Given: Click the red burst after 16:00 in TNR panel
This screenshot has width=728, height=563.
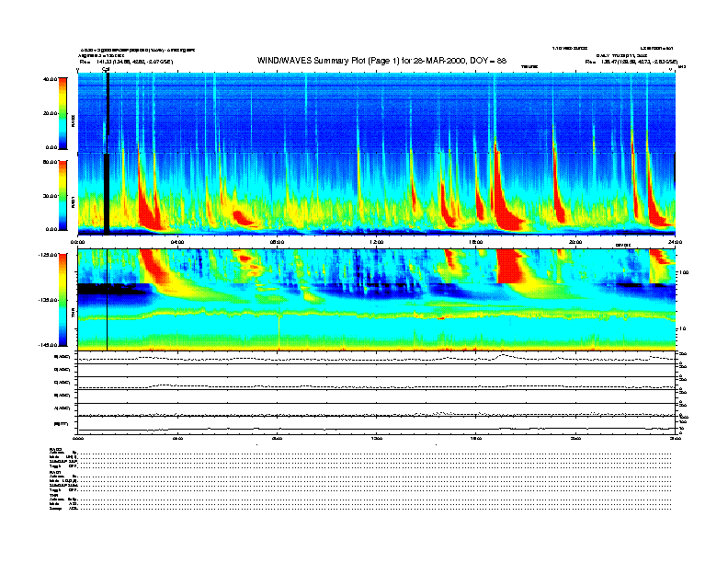Looking at the screenshot, I should [x=511, y=266].
